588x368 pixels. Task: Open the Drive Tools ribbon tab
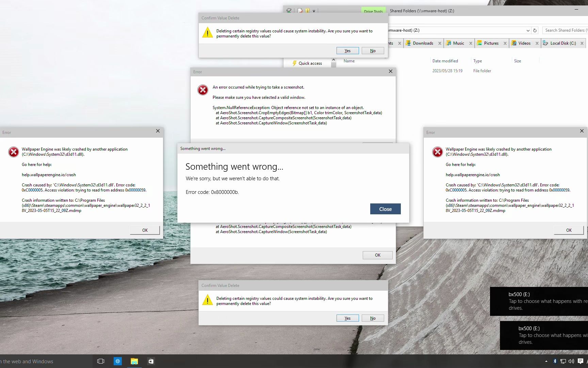click(x=373, y=11)
